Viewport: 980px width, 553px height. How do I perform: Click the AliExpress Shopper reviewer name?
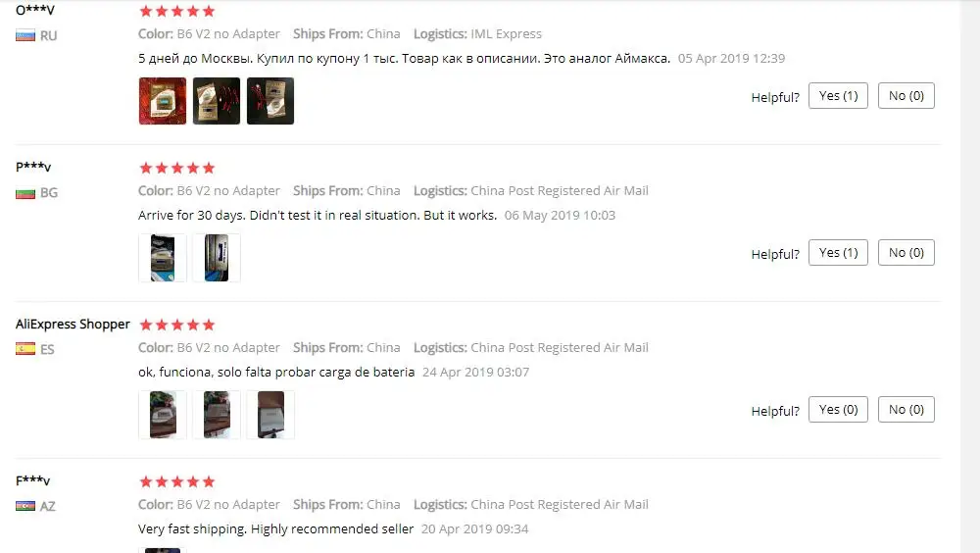tap(73, 324)
